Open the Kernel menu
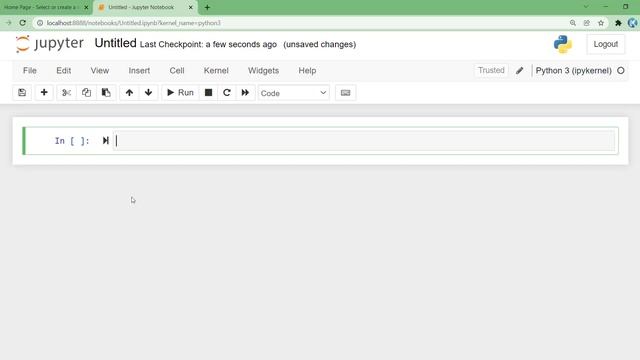640x360 pixels. [216, 71]
